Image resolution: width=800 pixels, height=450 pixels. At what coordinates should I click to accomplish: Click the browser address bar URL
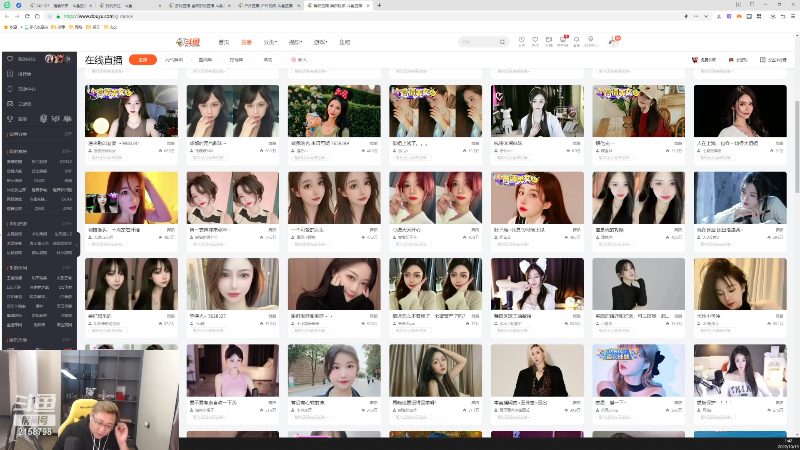tap(98, 16)
